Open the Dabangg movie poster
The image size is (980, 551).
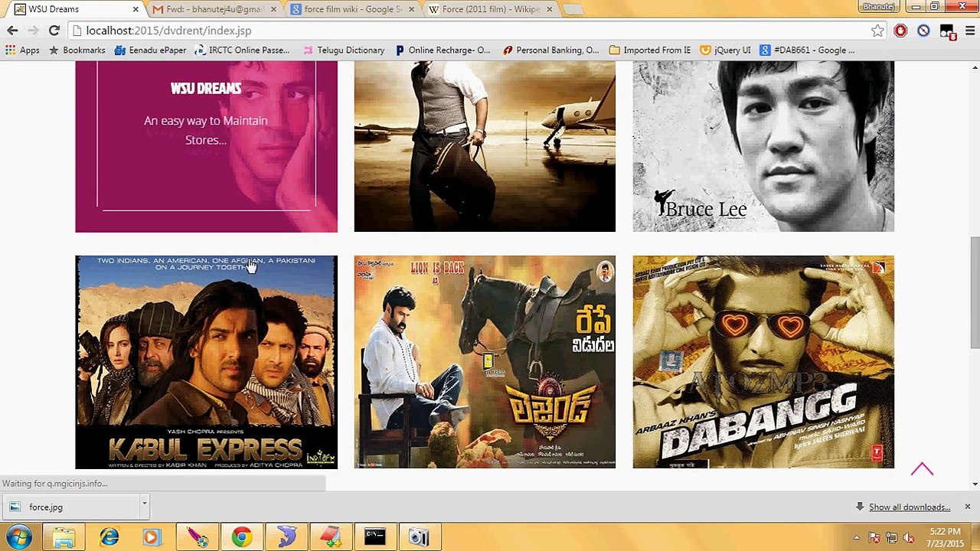pos(763,362)
